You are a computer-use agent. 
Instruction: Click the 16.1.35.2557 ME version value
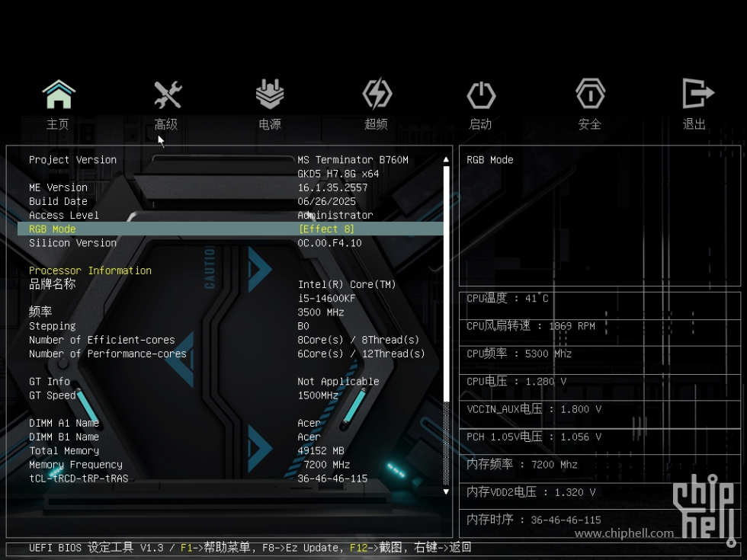click(x=332, y=187)
